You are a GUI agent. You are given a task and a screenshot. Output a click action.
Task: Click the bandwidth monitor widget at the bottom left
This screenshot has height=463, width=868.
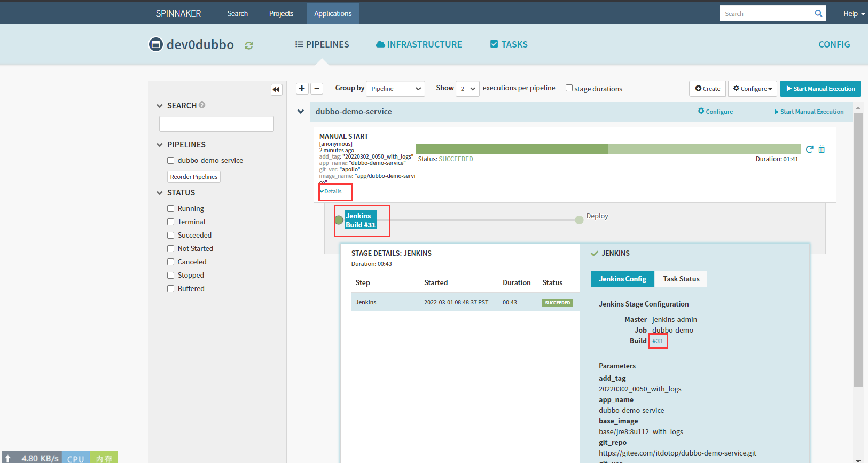click(32, 458)
